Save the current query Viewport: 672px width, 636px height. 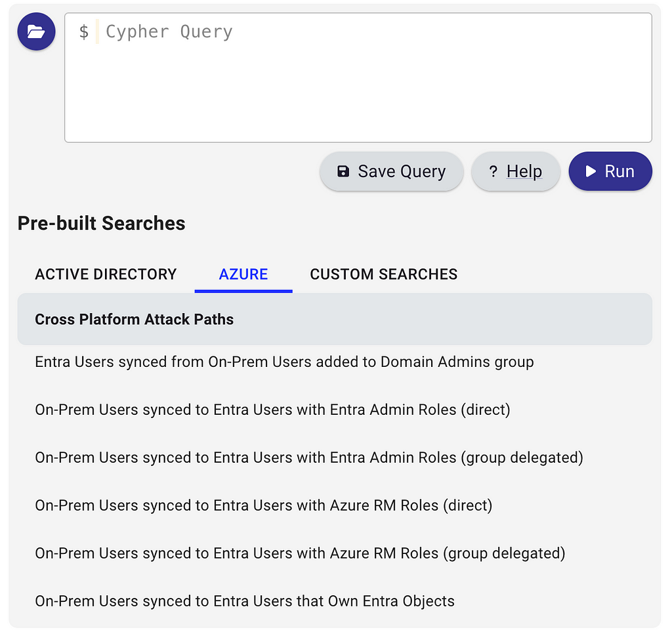coord(391,171)
